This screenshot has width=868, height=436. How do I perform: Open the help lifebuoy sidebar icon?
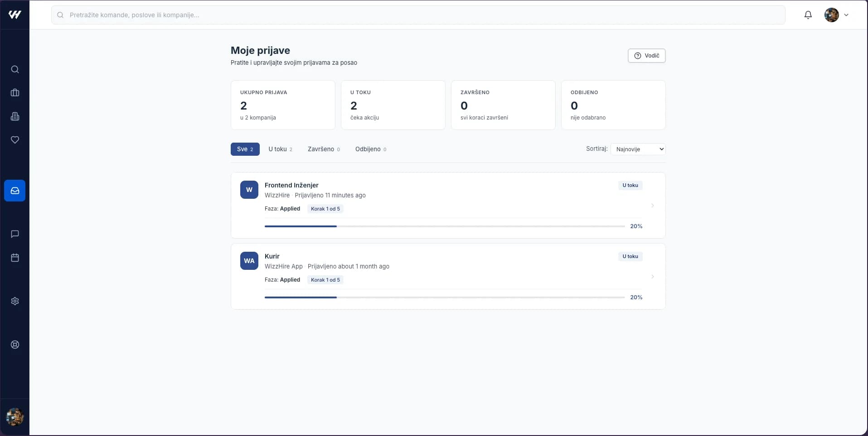coord(15,345)
